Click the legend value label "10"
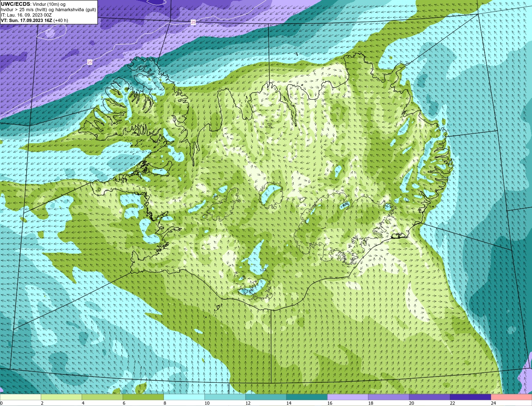Screen dimensions: 532x406 (207, 403)
